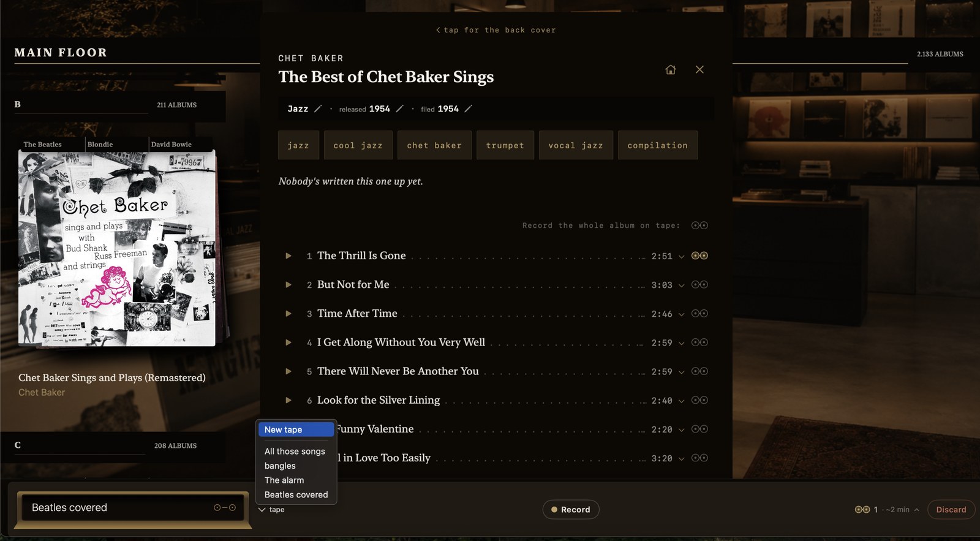Play There Will Never Be Another You
This screenshot has height=541, width=980.
(288, 371)
